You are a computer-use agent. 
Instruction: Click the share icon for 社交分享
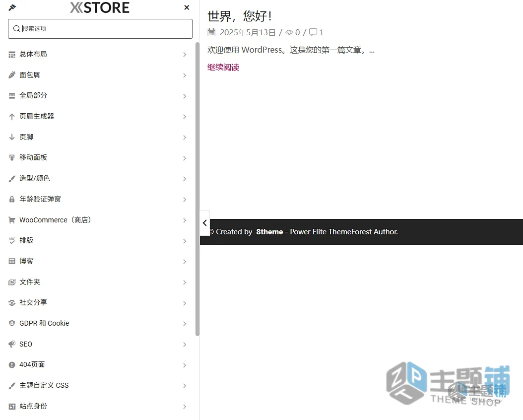pyautogui.click(x=12, y=303)
